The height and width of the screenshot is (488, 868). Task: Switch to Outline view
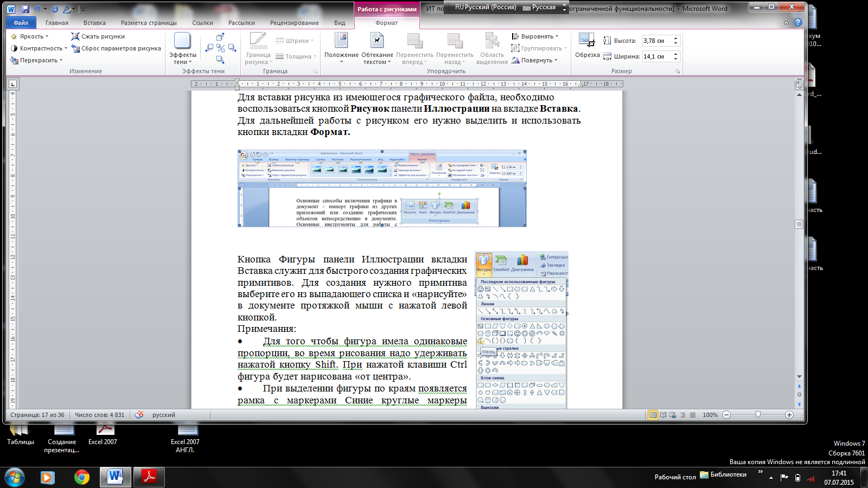click(x=682, y=415)
